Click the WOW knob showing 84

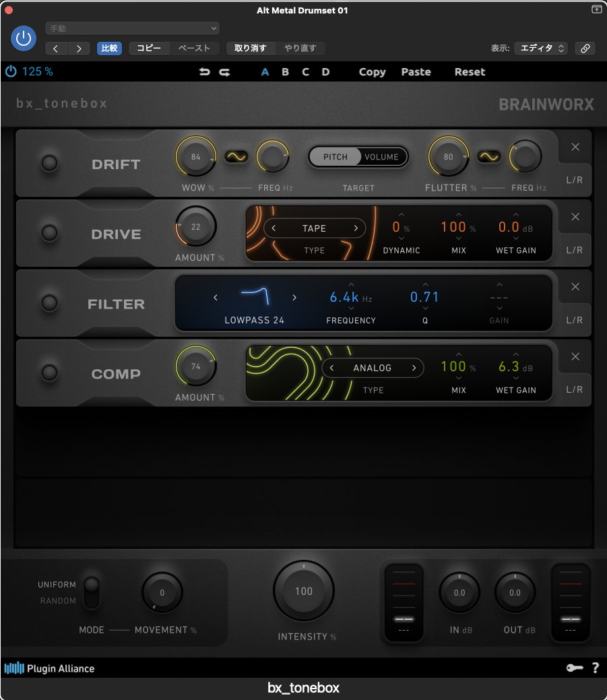click(x=196, y=157)
